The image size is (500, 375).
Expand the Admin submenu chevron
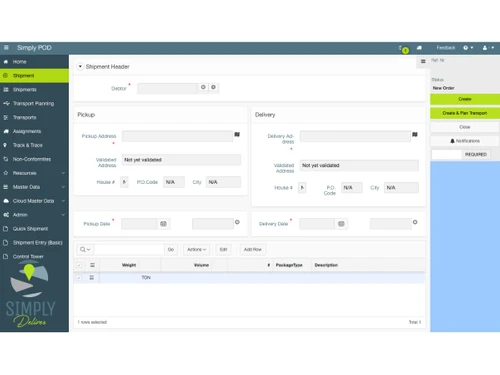(x=63, y=215)
